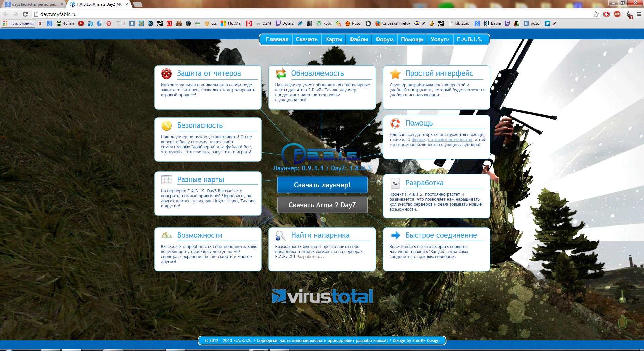Screen dimensions: 644x351
Task: Click the Безопасность heading
Action: coord(200,126)
